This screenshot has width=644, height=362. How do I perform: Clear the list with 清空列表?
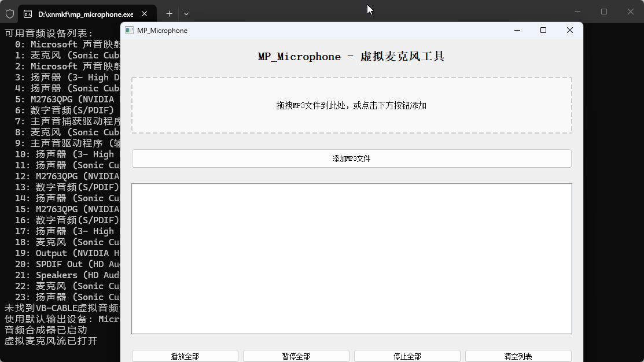[518, 356]
